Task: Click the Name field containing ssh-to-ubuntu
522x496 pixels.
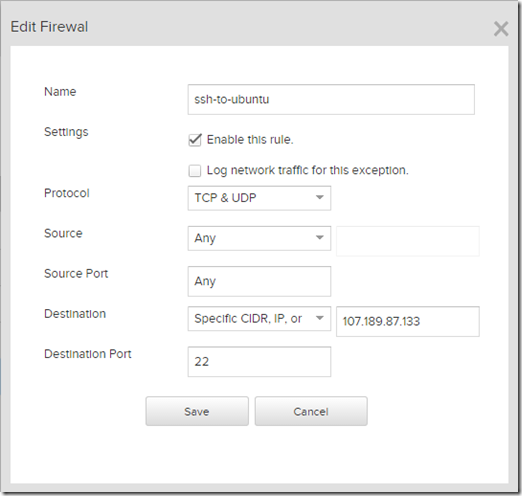Action: pyautogui.click(x=331, y=99)
